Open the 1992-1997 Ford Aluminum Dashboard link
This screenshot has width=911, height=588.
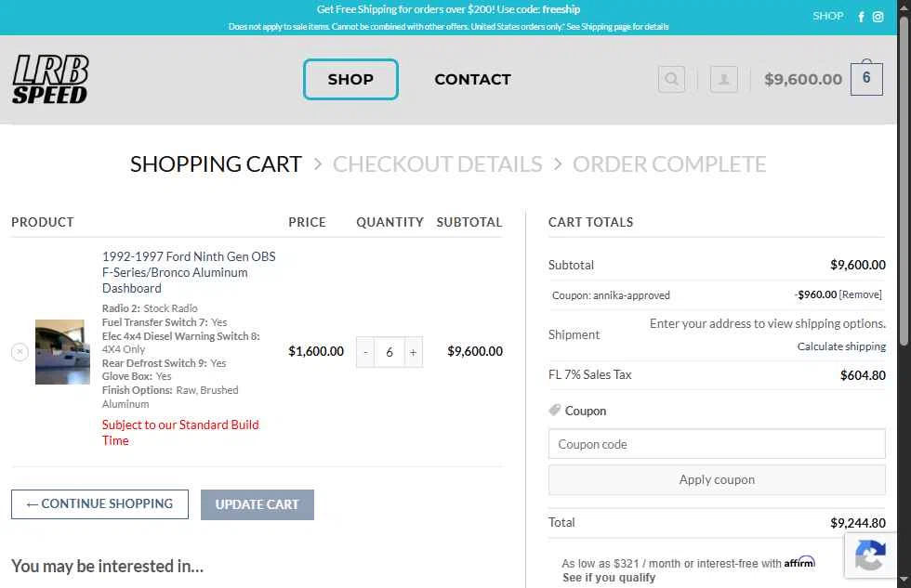tap(189, 272)
